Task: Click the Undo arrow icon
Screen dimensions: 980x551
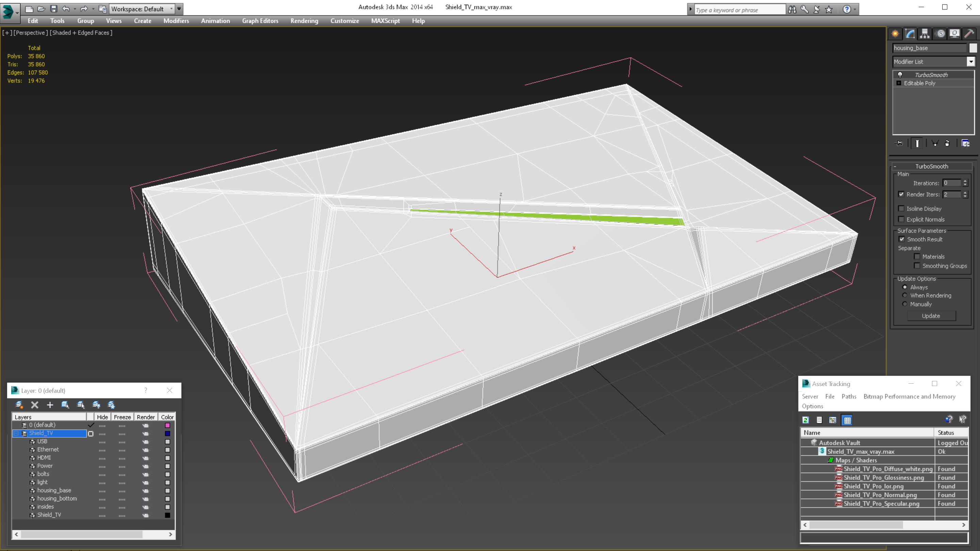Action: pos(66,9)
